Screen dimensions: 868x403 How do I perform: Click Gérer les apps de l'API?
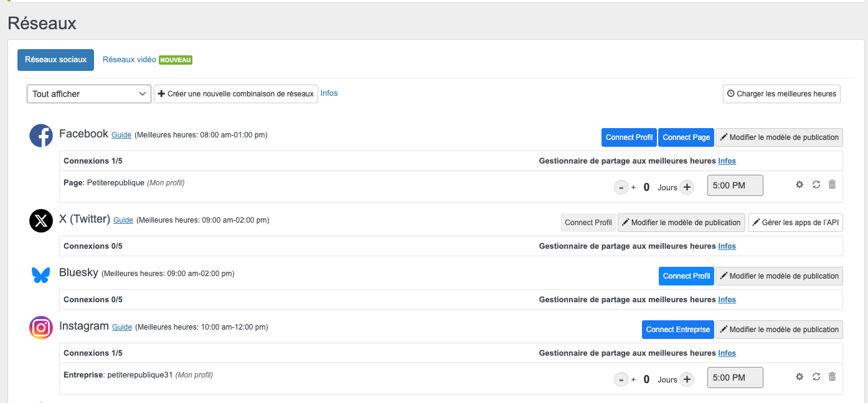pyautogui.click(x=795, y=223)
